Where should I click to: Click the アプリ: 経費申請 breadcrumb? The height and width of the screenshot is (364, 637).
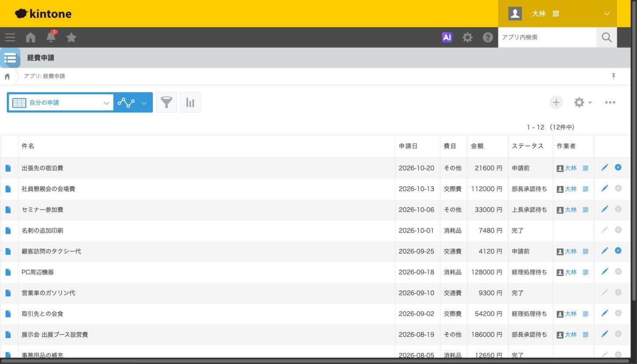[x=44, y=76]
